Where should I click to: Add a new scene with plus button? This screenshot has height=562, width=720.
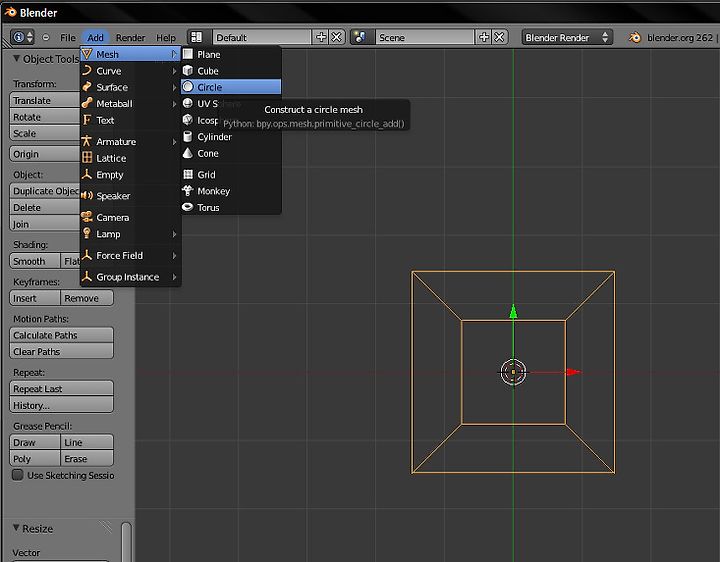coord(483,37)
